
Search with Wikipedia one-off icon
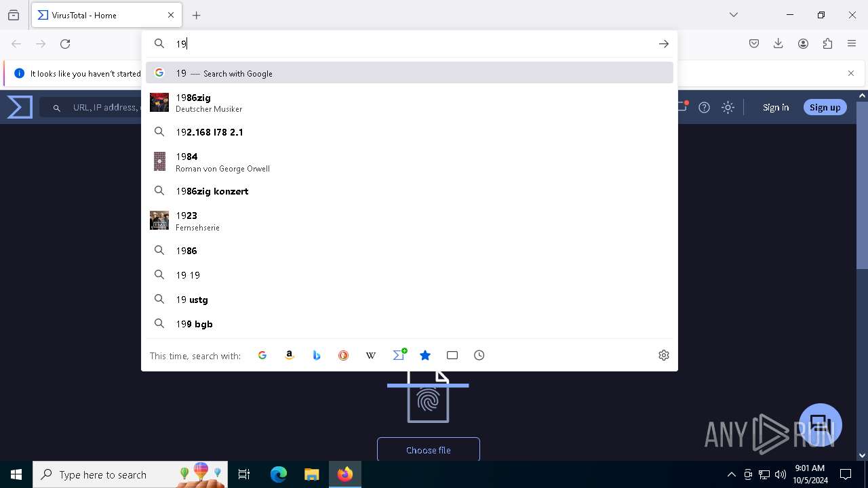click(x=371, y=355)
